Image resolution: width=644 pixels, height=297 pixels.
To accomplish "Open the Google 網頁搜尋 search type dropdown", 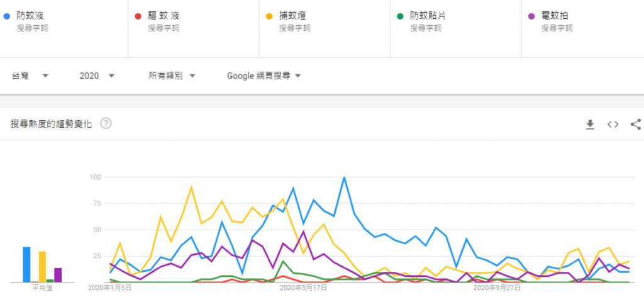I will point(264,76).
